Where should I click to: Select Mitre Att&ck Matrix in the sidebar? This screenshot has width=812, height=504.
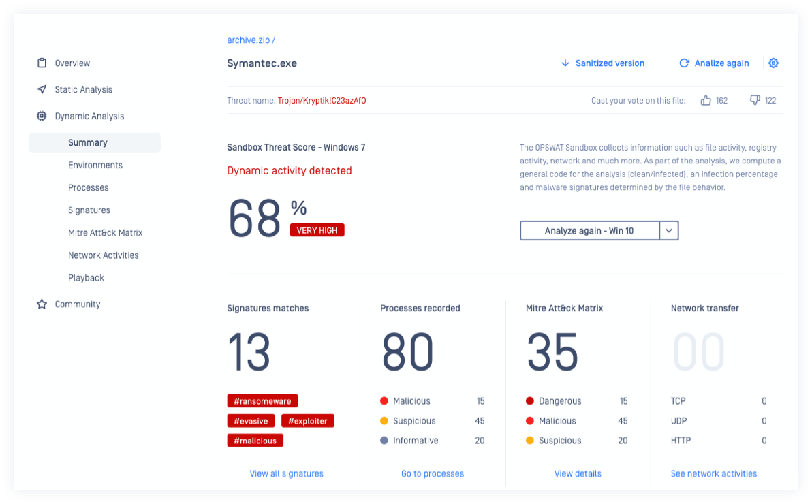[x=105, y=232]
